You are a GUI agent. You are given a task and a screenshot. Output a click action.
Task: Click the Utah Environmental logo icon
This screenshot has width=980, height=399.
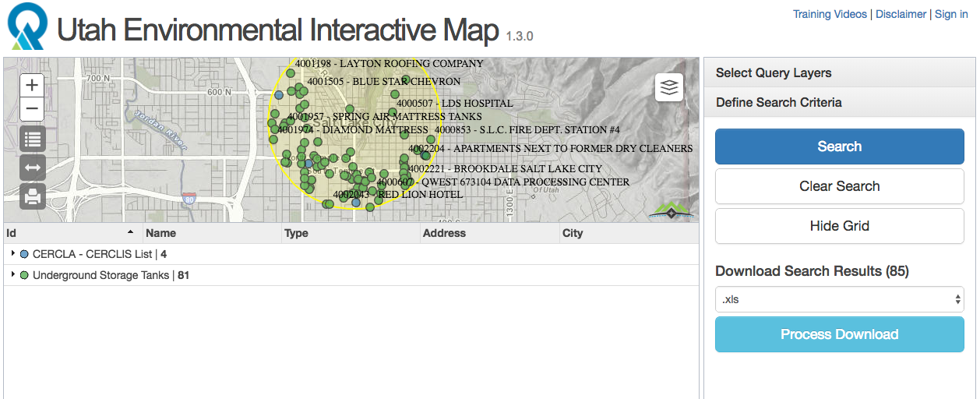click(x=27, y=26)
